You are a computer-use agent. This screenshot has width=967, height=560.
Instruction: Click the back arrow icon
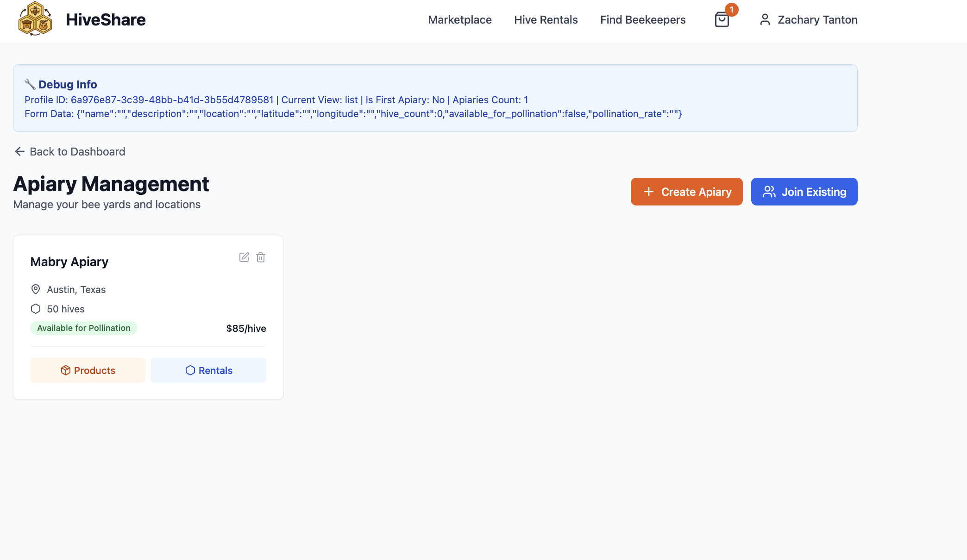tap(19, 152)
